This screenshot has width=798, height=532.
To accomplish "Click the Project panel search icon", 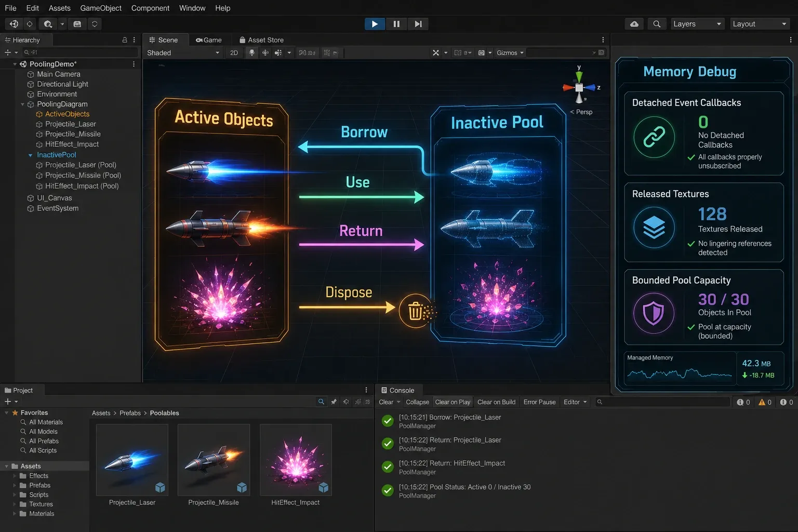I will pos(321,402).
